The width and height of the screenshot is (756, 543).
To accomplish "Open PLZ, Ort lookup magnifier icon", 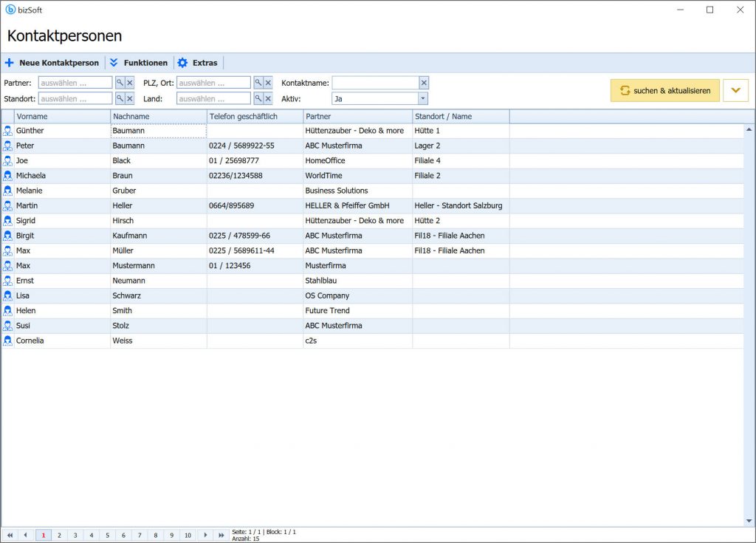I will click(x=258, y=83).
